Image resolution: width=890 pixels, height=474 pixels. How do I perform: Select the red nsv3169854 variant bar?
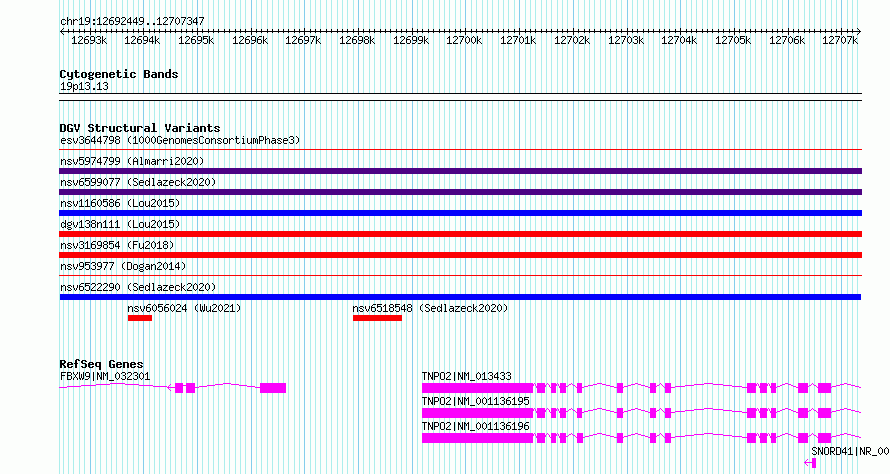pos(460,255)
